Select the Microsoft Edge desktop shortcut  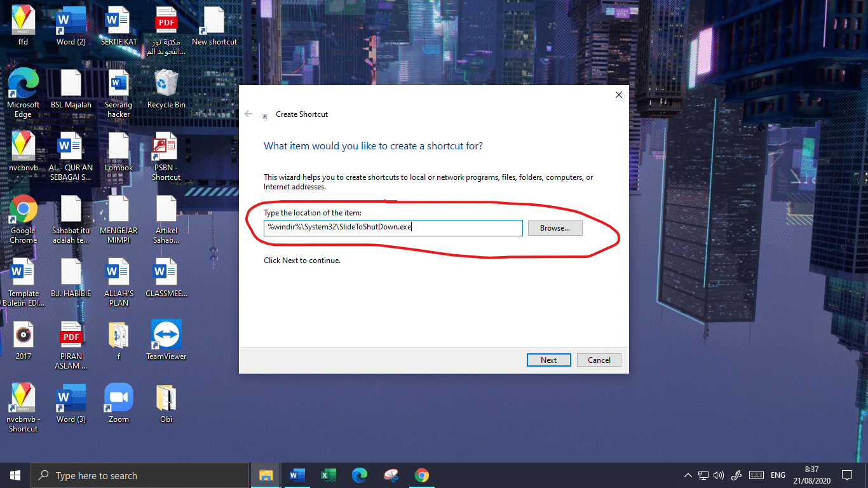pos(24,93)
